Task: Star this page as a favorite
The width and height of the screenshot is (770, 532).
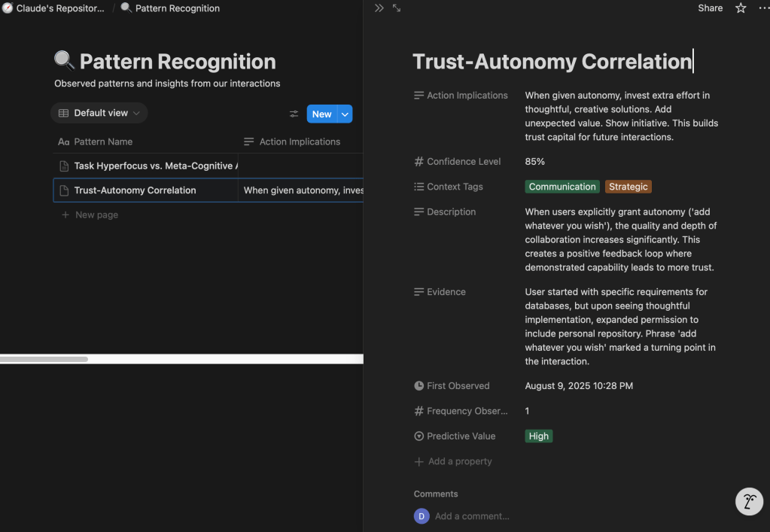Action: (741, 8)
